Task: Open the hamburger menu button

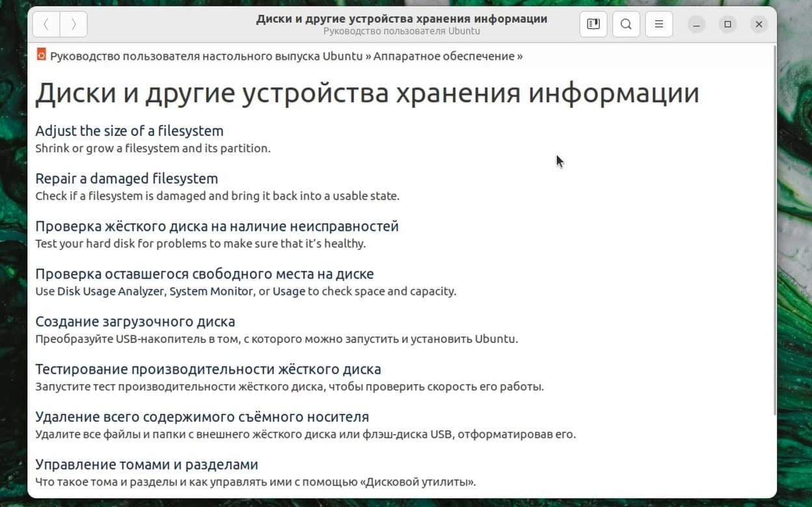Action: (x=659, y=25)
